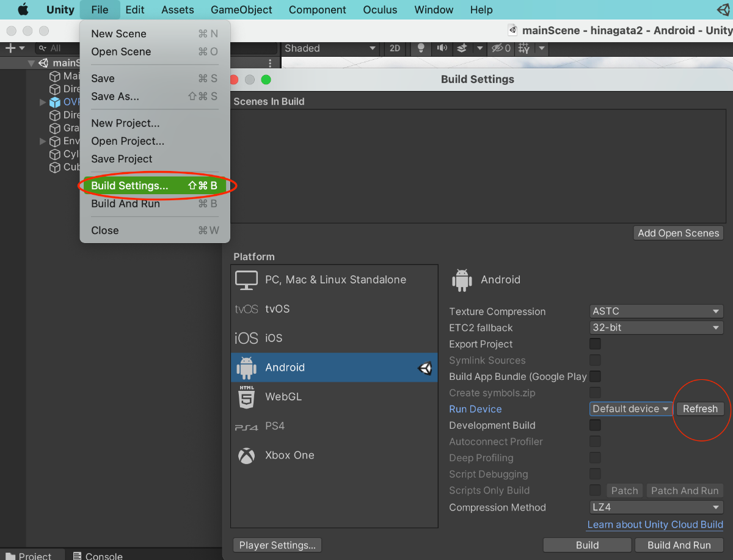Toggle scene effects layers icon
Viewport: 733px width, 560px height.
[463, 48]
